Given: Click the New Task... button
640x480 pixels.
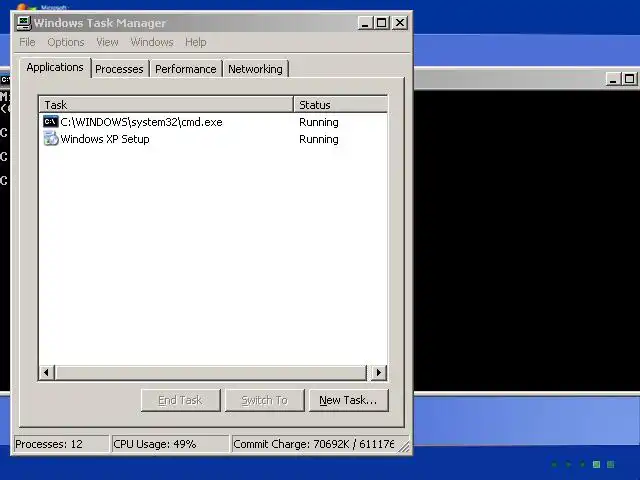Looking at the screenshot, I should point(348,400).
